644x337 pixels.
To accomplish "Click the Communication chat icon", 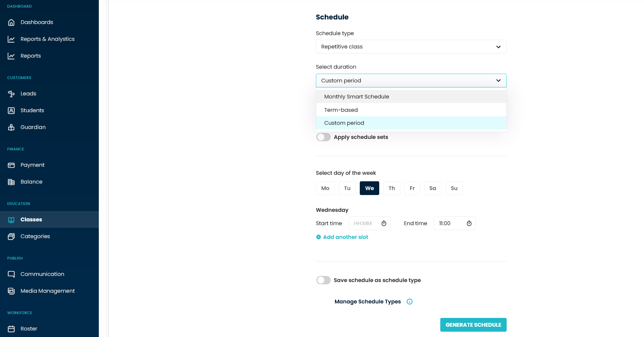I will pyautogui.click(x=11, y=274).
